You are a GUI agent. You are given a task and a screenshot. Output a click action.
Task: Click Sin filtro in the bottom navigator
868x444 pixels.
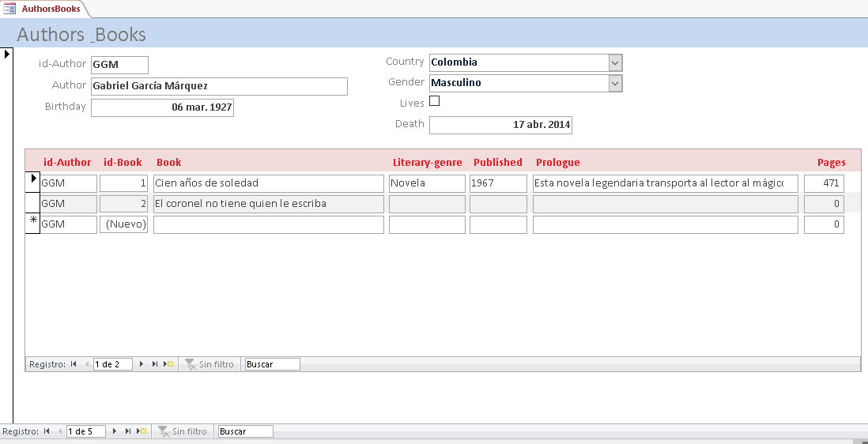183,431
